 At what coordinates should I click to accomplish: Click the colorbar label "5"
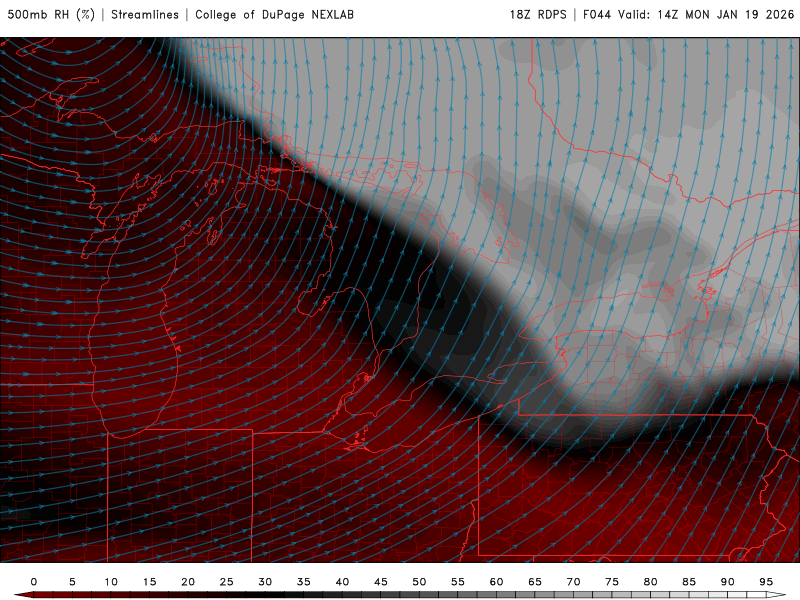point(72,582)
